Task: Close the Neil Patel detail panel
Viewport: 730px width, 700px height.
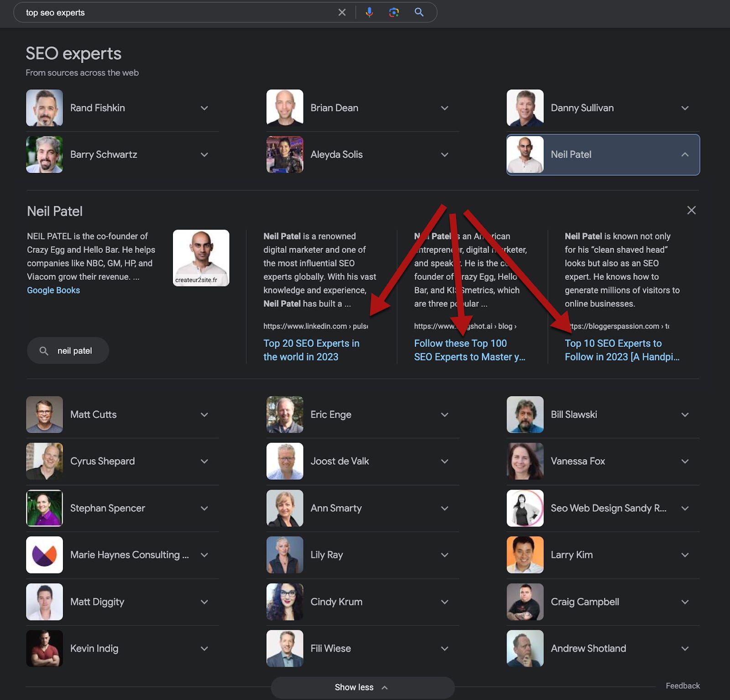Action: (x=691, y=210)
